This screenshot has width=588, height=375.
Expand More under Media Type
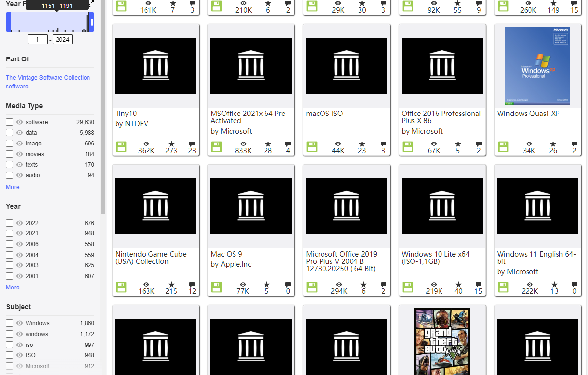(x=15, y=187)
